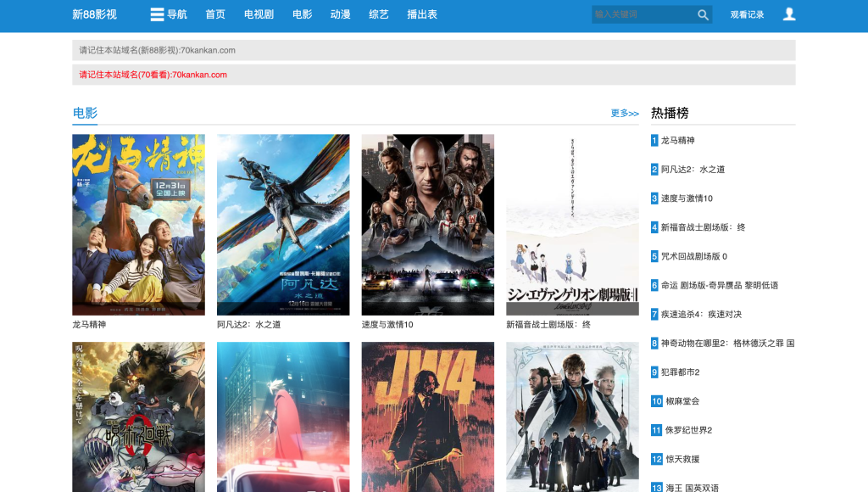The width and height of the screenshot is (868, 492).
Task: Type in the keyword search field
Action: pos(643,14)
